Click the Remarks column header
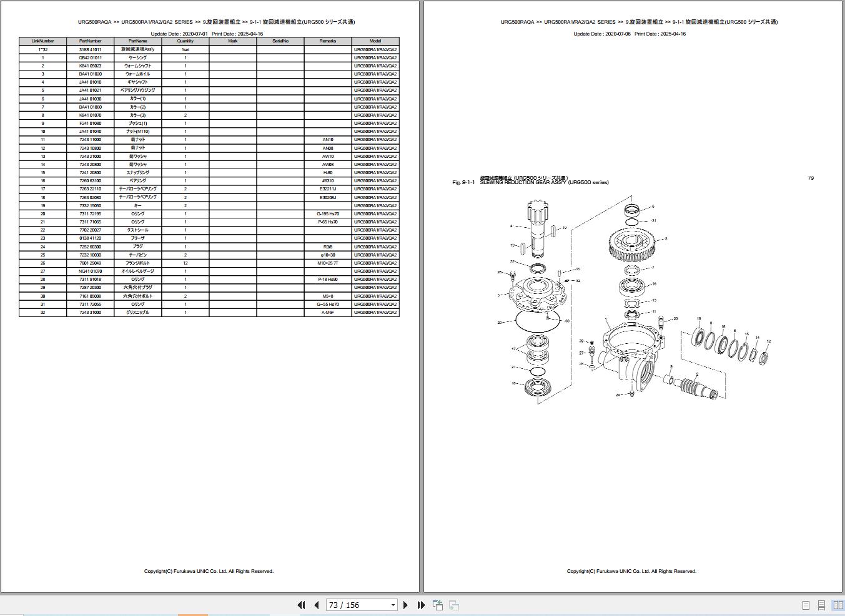 (328, 41)
